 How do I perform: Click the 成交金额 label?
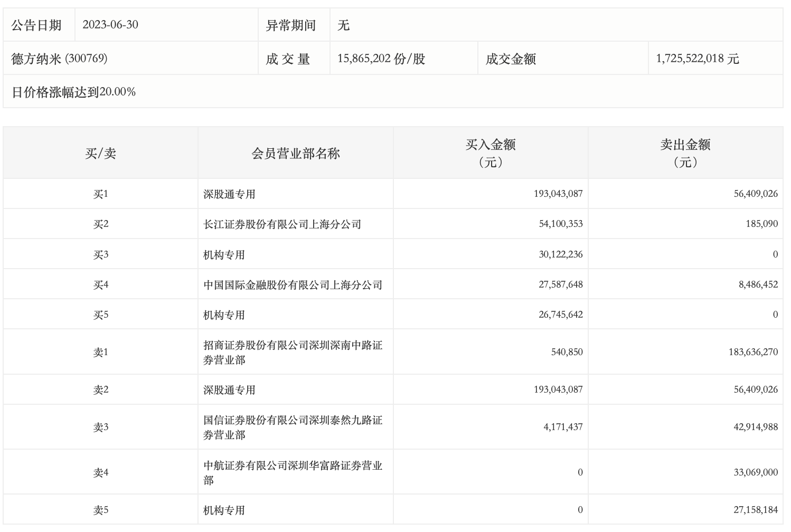[x=511, y=59]
